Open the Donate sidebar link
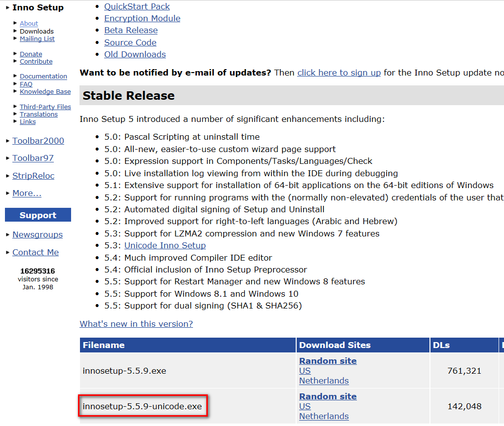Screen dimensions: 504x426 31,54
